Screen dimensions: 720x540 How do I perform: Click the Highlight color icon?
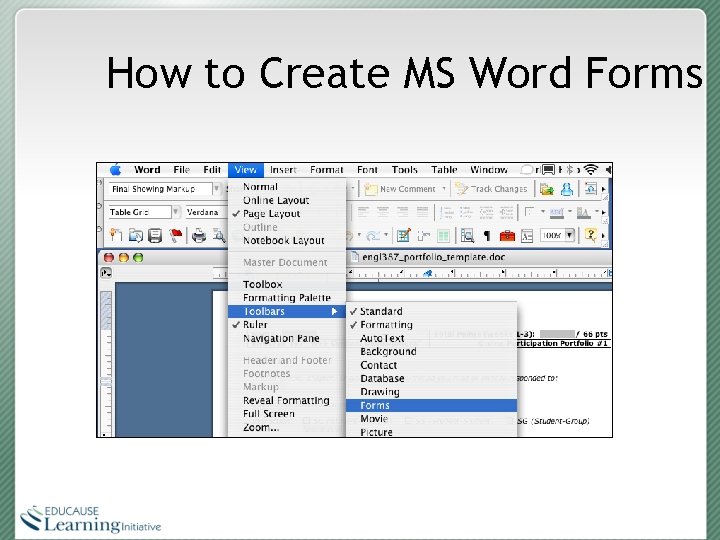(x=557, y=212)
